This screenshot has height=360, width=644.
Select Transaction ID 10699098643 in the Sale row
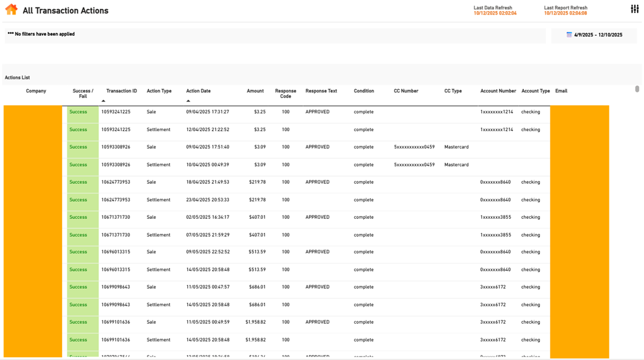116,287
